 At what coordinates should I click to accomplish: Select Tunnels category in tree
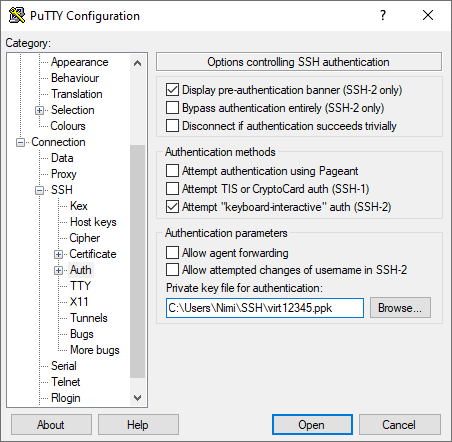coord(89,318)
